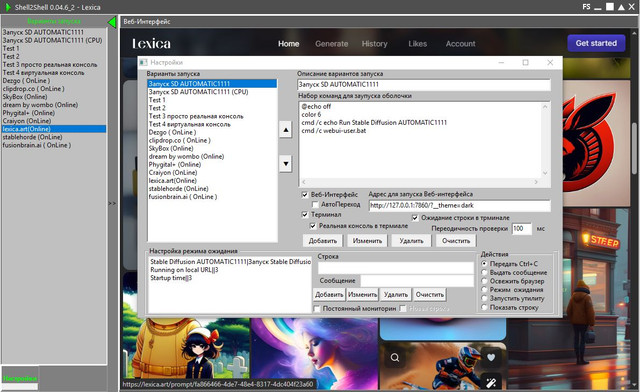Like the motocross image with heart icon

pyautogui.click(x=491, y=358)
